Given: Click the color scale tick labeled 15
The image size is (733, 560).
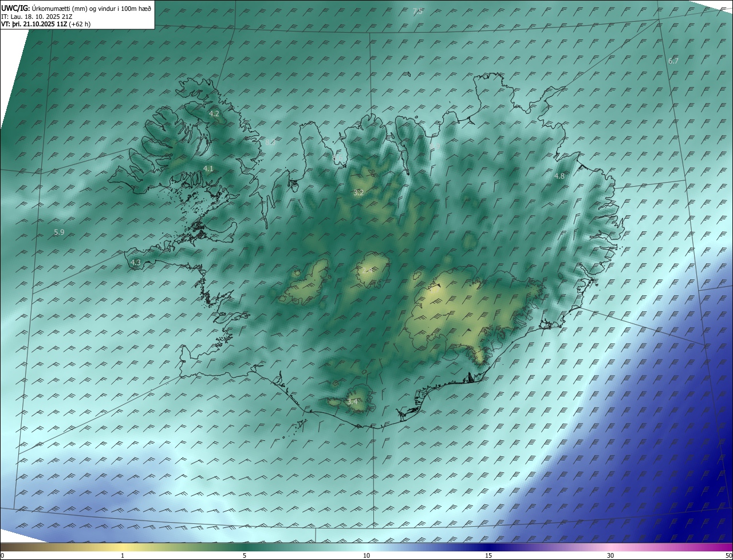Looking at the screenshot, I should [488, 555].
